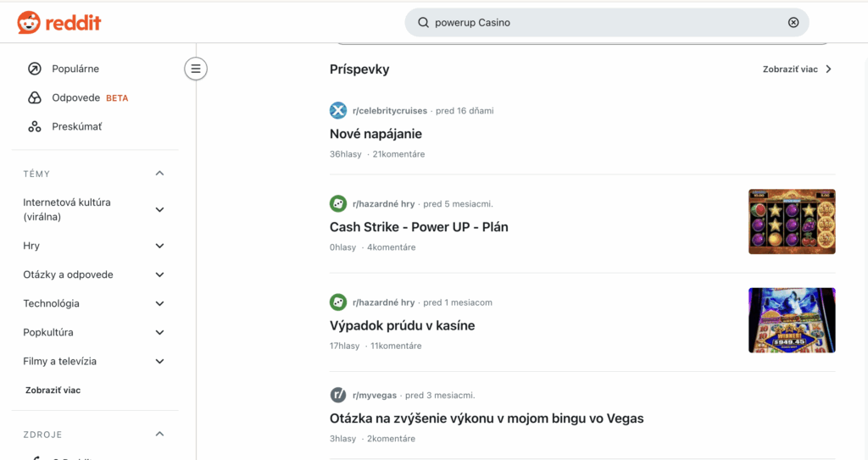Expand the Hry topic dropdown

159,246
